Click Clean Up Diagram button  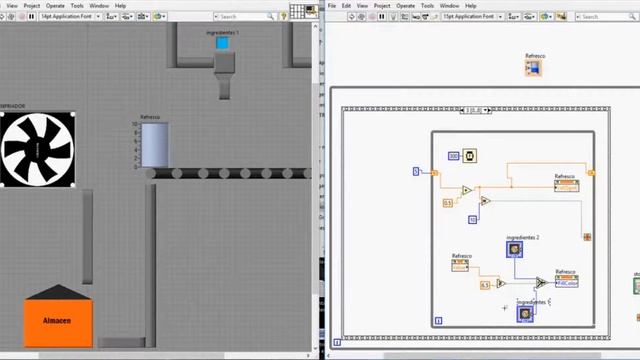click(x=561, y=17)
